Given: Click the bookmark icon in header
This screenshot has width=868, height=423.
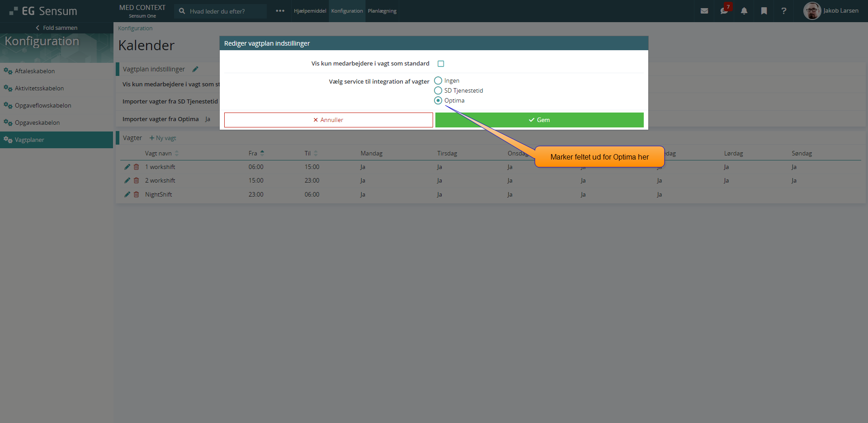Looking at the screenshot, I should pyautogui.click(x=764, y=11).
